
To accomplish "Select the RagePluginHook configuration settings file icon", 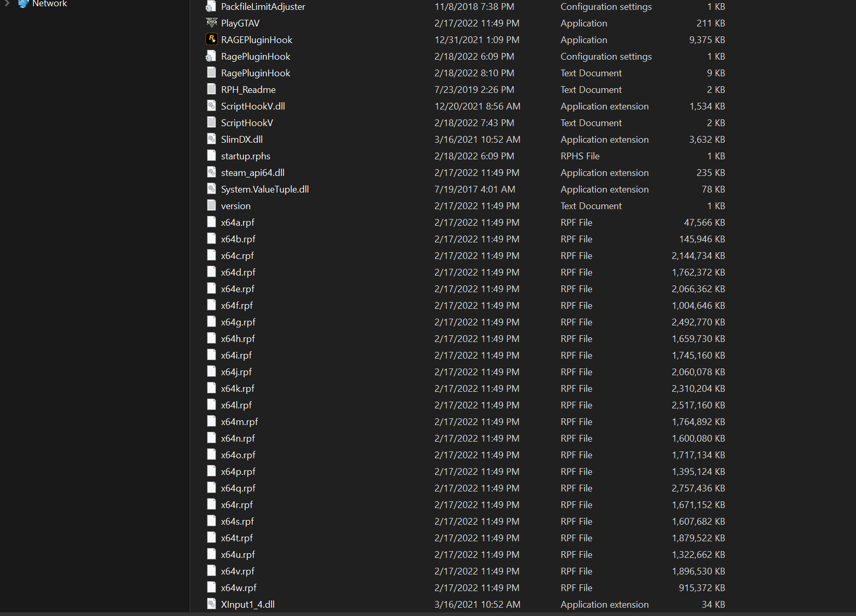I will click(x=211, y=56).
